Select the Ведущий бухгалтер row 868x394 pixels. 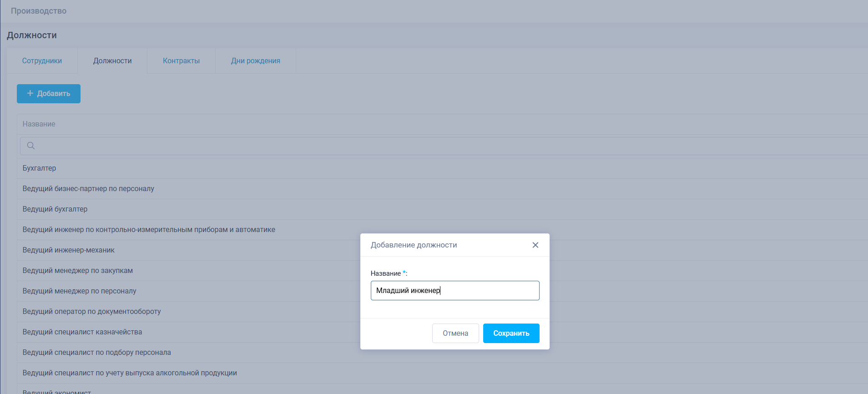pos(55,209)
